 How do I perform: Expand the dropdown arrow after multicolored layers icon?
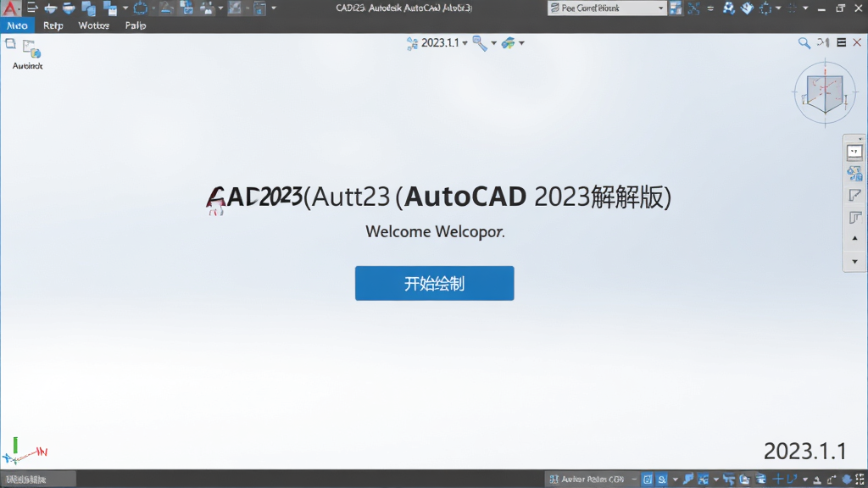click(x=521, y=43)
